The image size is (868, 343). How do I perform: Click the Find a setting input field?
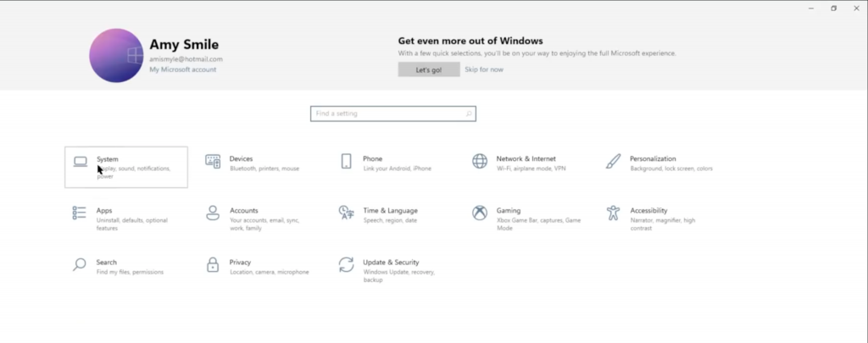tap(393, 114)
